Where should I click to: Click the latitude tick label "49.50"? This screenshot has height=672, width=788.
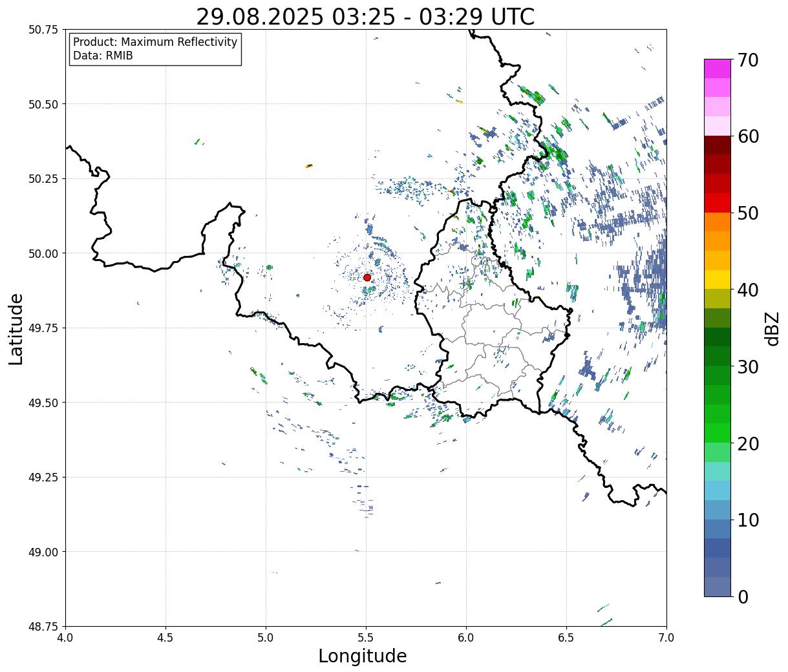[x=43, y=403]
